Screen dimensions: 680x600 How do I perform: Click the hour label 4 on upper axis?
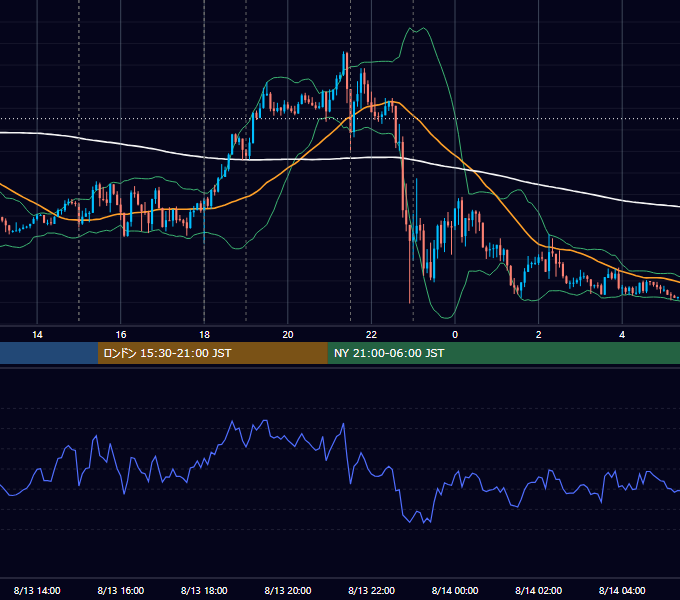pos(622,335)
